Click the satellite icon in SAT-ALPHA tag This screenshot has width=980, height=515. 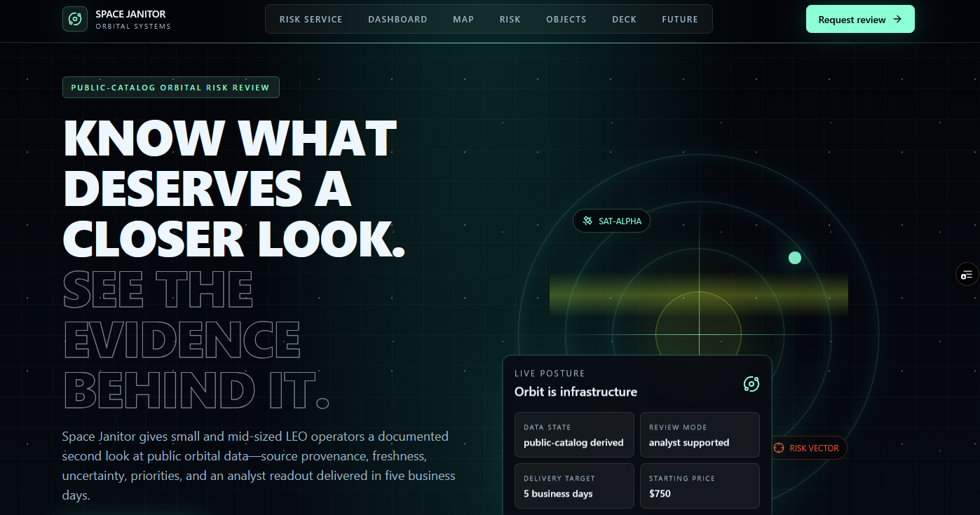point(587,221)
